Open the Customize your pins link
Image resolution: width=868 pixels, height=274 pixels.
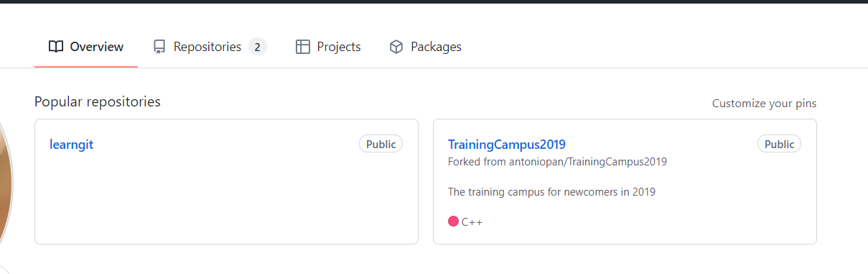[x=764, y=104]
